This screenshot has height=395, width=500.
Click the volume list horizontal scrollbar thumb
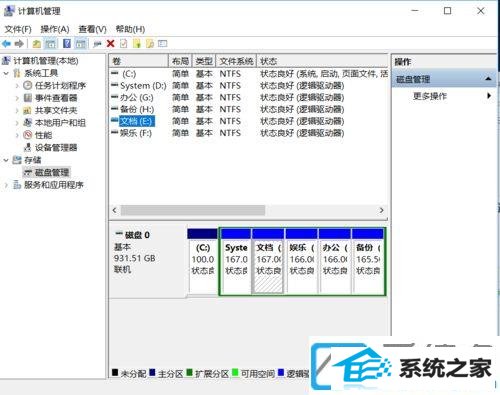(x=193, y=210)
